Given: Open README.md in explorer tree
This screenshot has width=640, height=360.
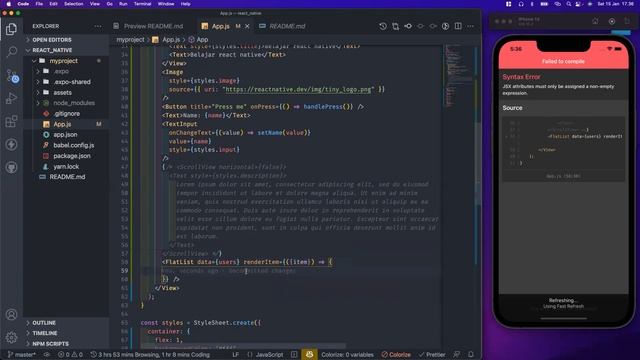Looking at the screenshot, I should tap(66, 177).
